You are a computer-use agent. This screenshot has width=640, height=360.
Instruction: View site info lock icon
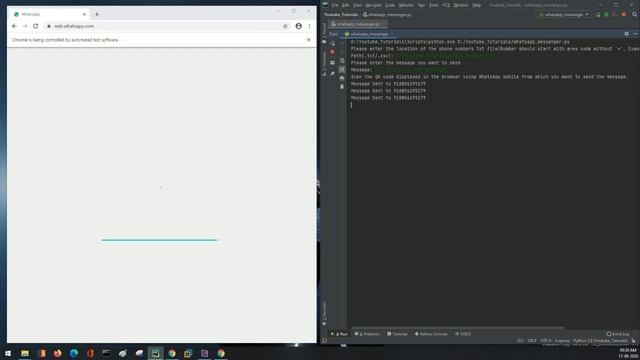pos(49,26)
